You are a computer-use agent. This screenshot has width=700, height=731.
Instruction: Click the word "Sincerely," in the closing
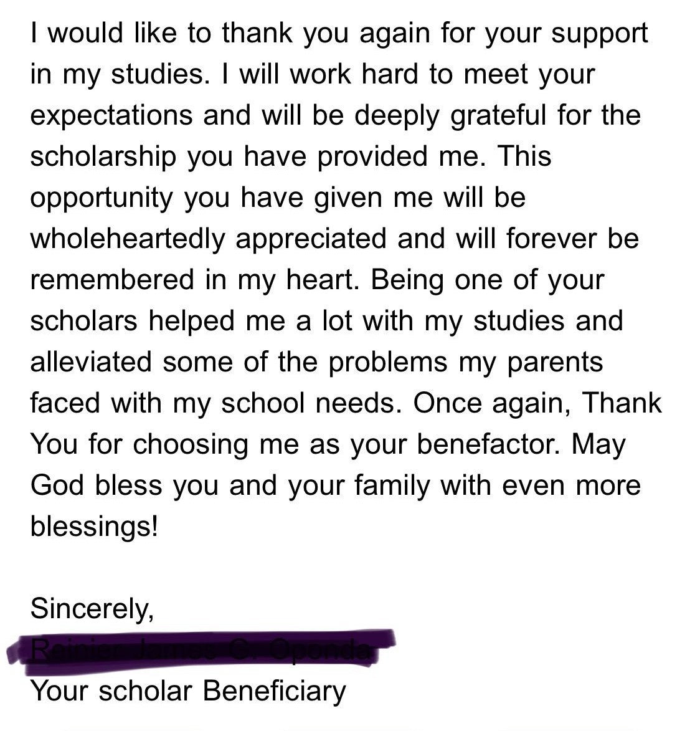click(x=92, y=608)
